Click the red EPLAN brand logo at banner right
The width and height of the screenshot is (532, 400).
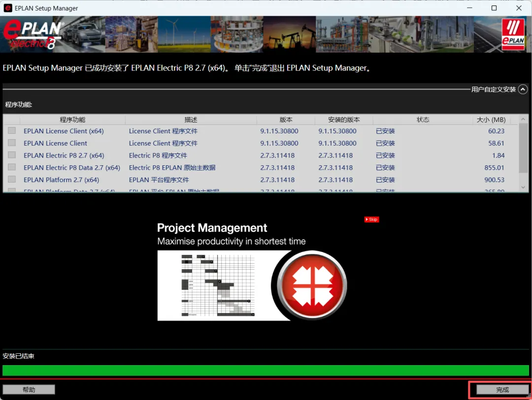coord(513,34)
